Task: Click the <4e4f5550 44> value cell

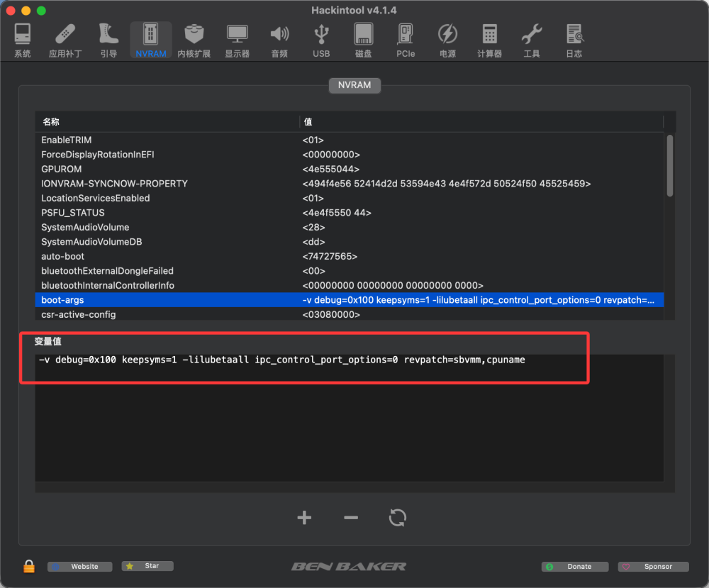Action: point(337,212)
